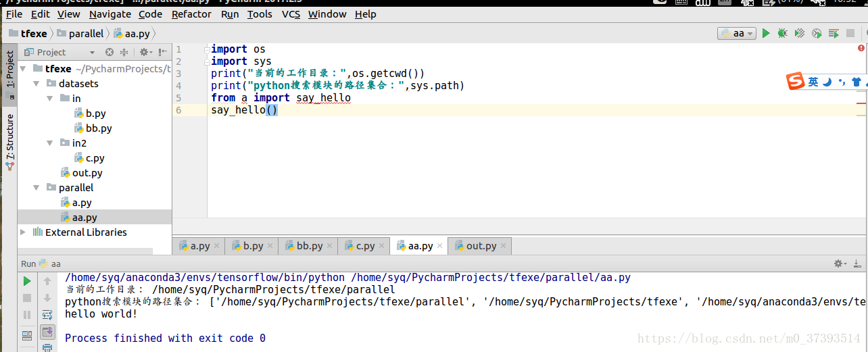Collapse the 'in' folder arrow
The width and height of the screenshot is (868, 352).
[50, 99]
